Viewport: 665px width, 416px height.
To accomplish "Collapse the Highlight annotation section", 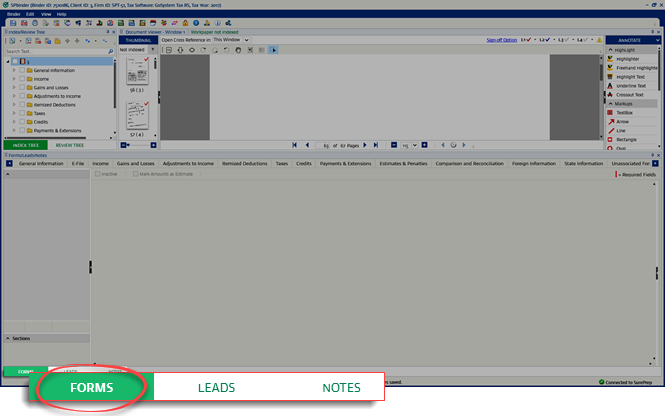I will coord(611,50).
